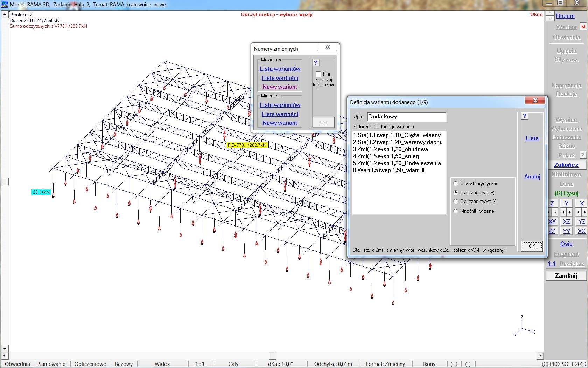Click Sumowanie in the bottom status bar
The image size is (588, 368).
coord(52,364)
